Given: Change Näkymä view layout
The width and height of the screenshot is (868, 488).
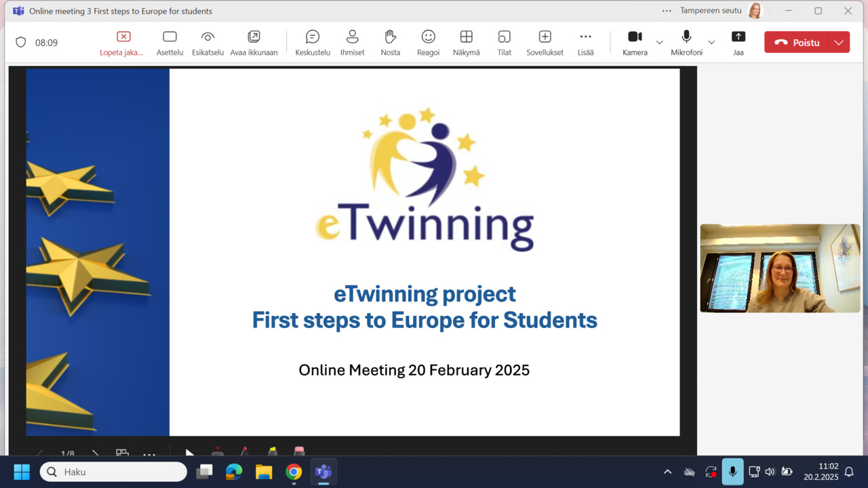Looking at the screenshot, I should (x=466, y=43).
